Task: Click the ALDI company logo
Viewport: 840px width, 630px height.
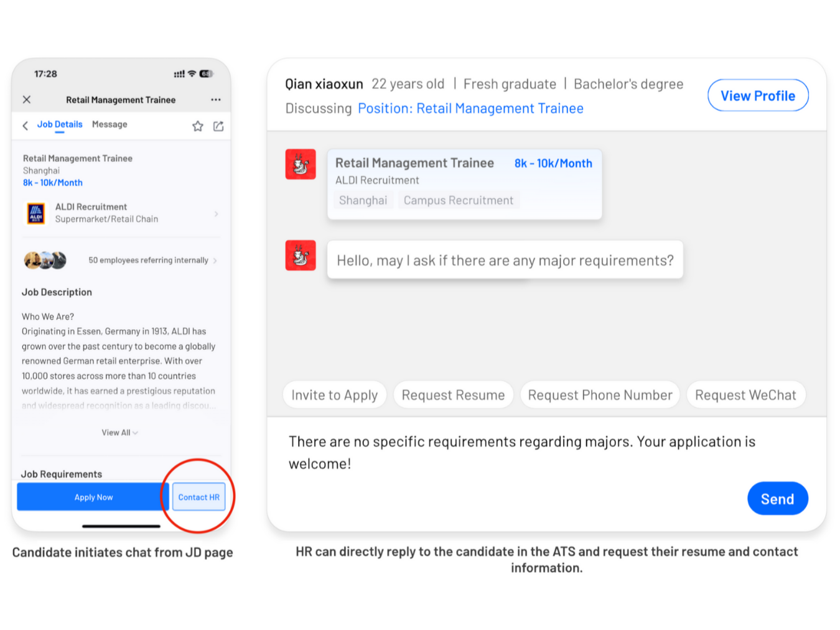Action: [36, 213]
